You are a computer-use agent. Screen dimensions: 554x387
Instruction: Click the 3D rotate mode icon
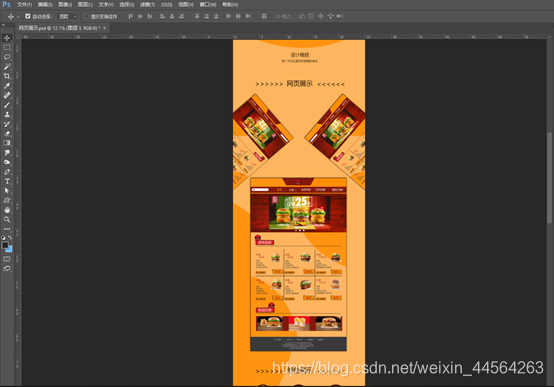point(301,16)
